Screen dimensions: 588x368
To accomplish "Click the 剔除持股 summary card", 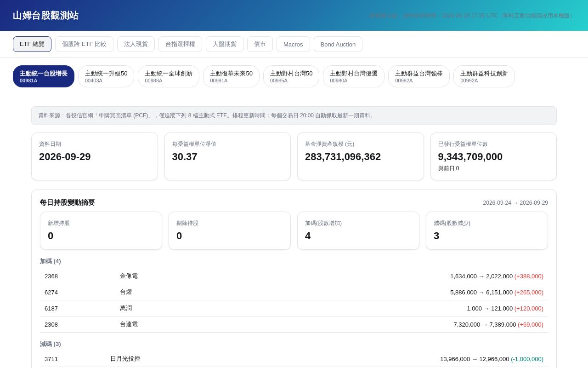I will click(x=230, y=231).
